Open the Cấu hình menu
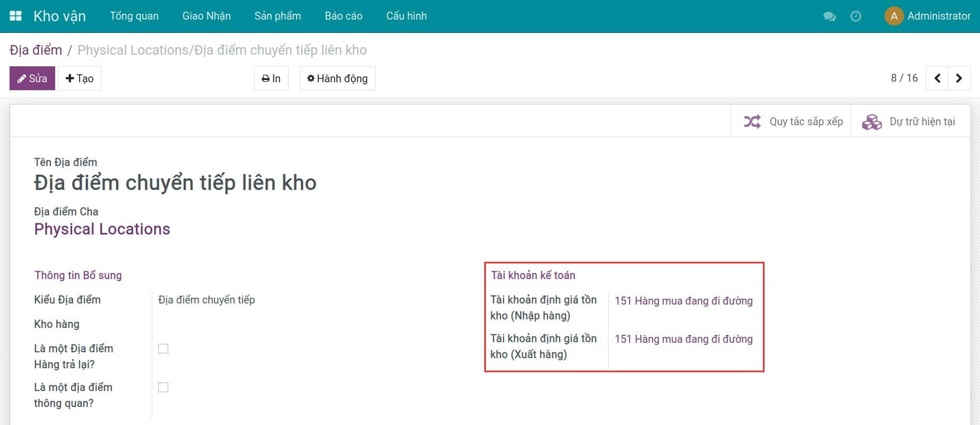 click(406, 16)
